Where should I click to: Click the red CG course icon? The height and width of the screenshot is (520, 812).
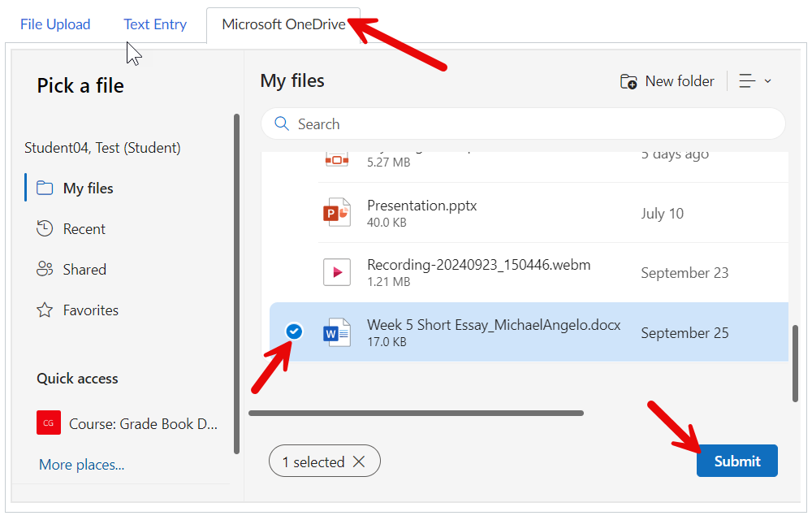(x=49, y=422)
